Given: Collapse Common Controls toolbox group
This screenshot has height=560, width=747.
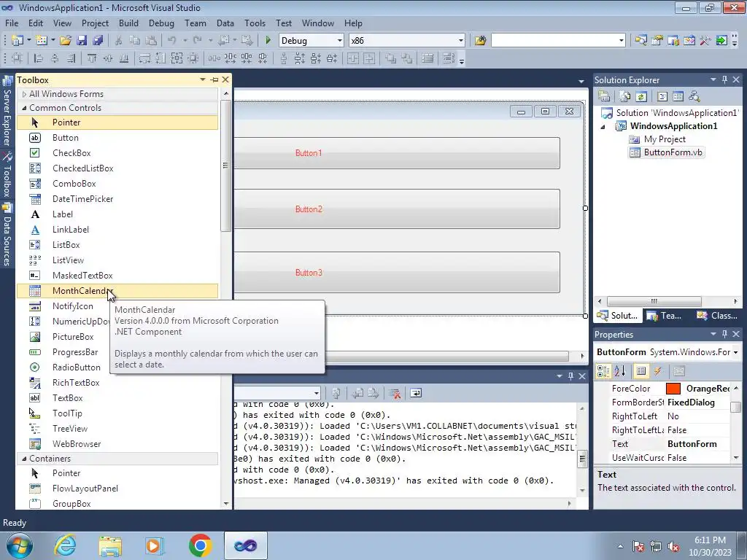Looking at the screenshot, I should pyautogui.click(x=24, y=108).
